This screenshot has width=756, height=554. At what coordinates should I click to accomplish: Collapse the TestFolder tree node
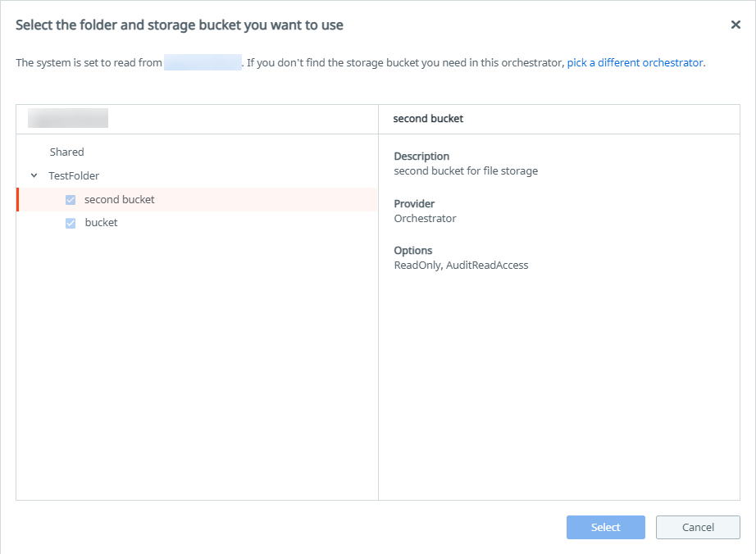[34, 175]
